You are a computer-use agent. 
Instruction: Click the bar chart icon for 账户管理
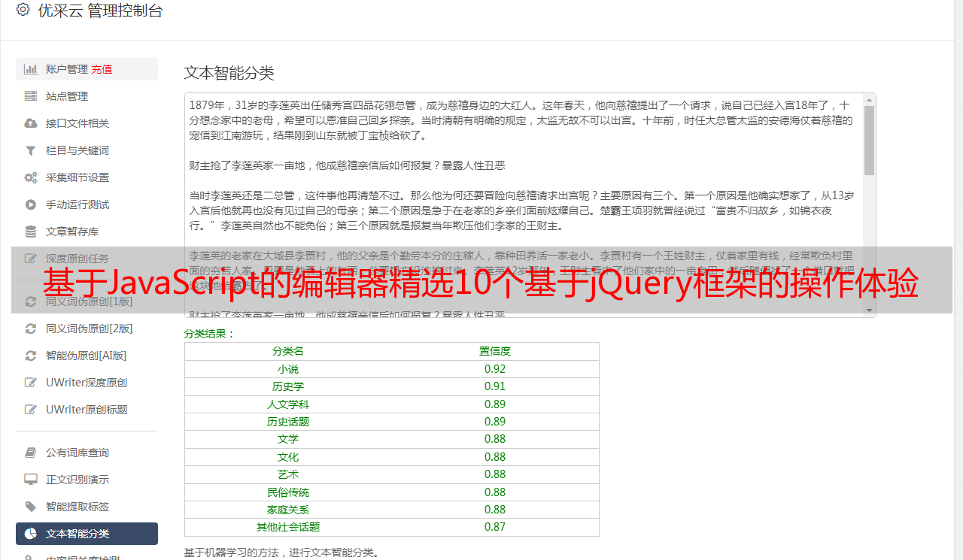point(31,69)
